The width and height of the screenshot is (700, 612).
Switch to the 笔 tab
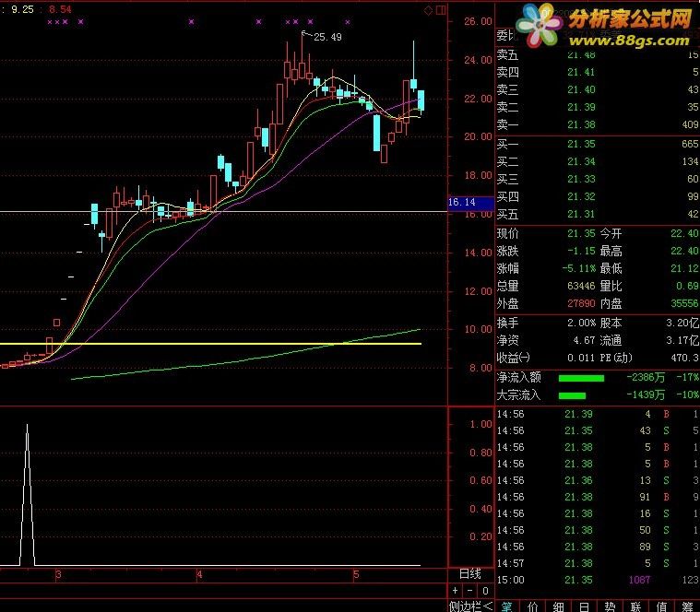pos(506,606)
